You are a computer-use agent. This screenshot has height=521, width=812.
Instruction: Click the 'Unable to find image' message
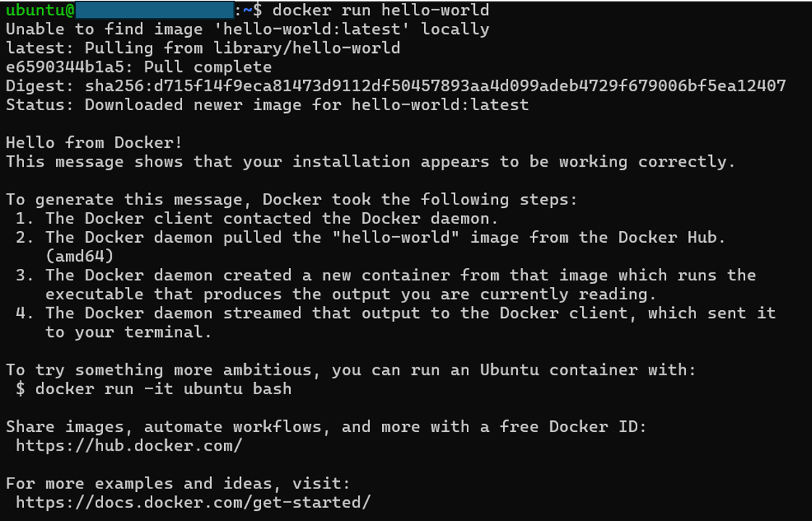[247, 29]
